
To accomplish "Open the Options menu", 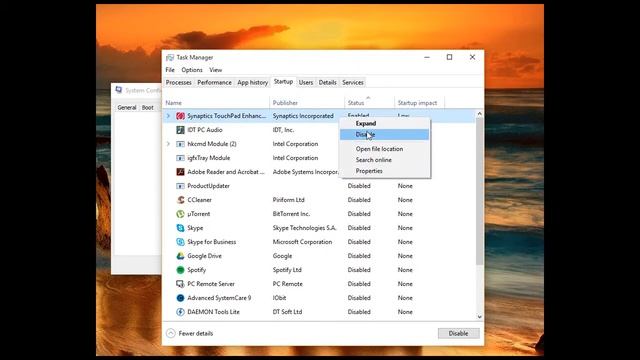I will [x=192, y=70].
